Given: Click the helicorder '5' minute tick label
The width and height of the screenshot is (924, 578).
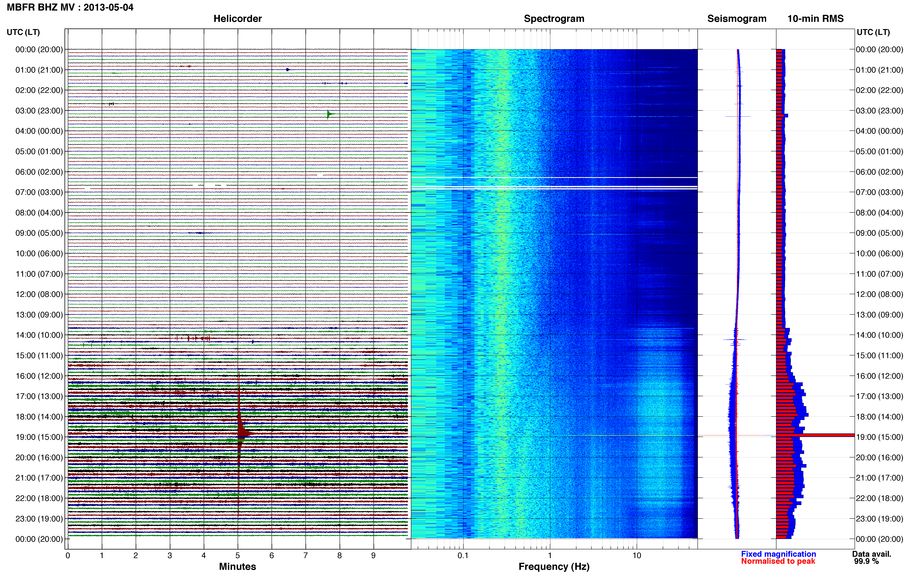Looking at the screenshot, I should pos(238,555).
